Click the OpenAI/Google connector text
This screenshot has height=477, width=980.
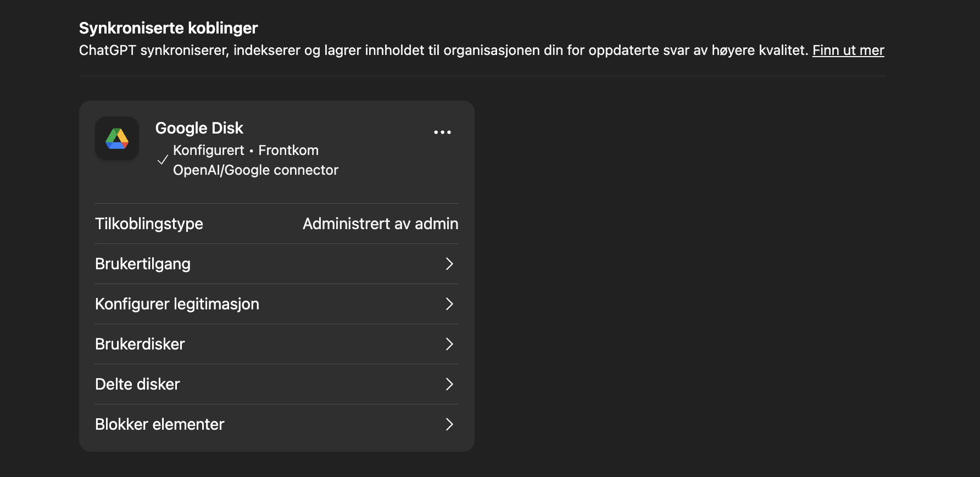coord(255,170)
